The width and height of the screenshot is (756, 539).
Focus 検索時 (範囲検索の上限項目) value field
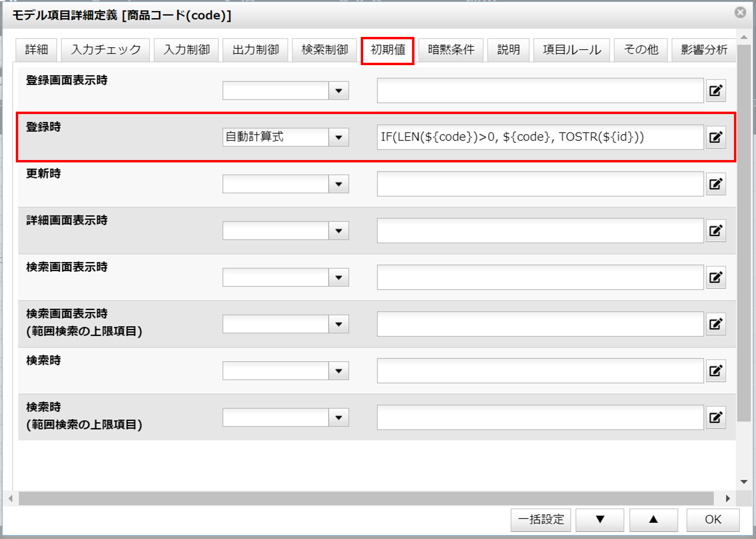[x=540, y=418]
